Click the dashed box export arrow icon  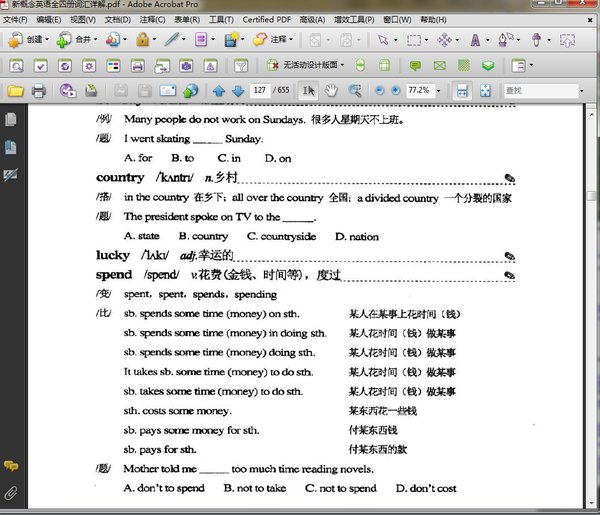pyautogui.click(x=567, y=40)
